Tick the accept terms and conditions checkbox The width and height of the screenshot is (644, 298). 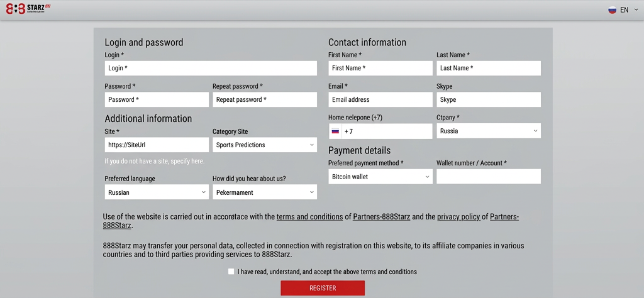(231, 272)
